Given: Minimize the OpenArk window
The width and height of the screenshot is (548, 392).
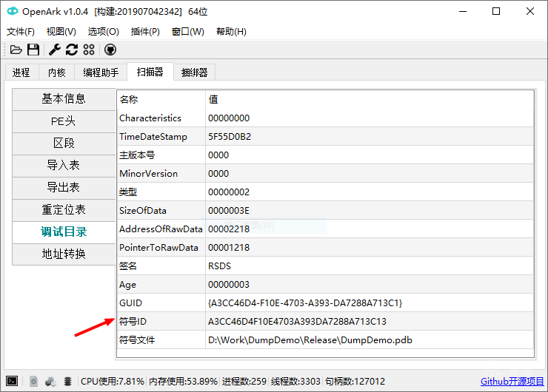Looking at the screenshot, I should click(463, 11).
